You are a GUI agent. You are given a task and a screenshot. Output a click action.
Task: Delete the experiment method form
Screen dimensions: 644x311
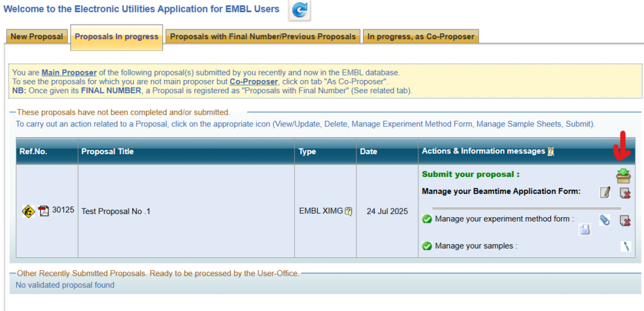(625, 220)
